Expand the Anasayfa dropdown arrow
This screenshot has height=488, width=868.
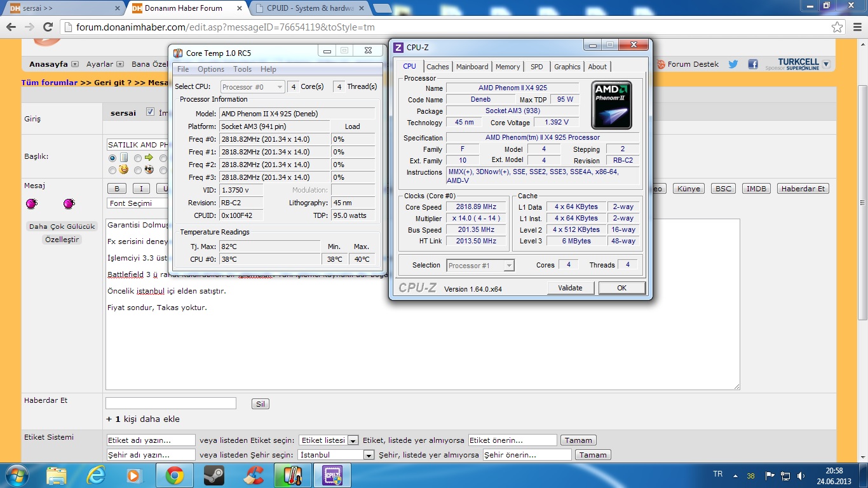pos(75,64)
